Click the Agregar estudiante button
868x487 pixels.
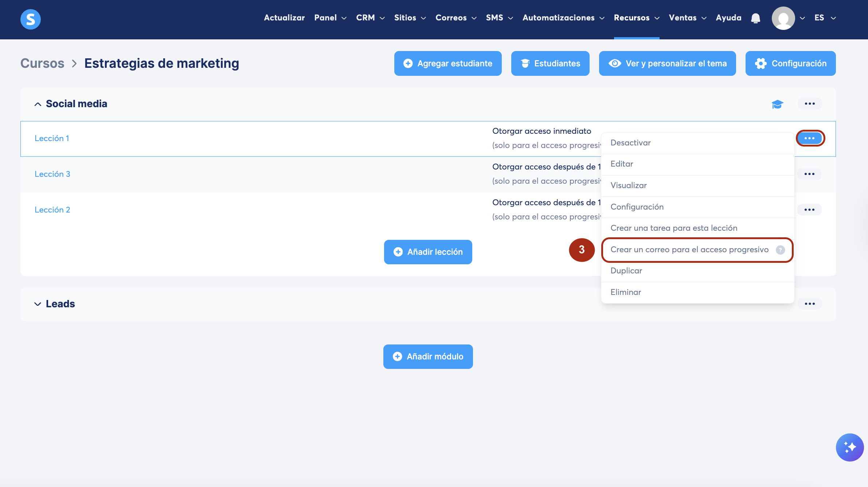pos(448,63)
